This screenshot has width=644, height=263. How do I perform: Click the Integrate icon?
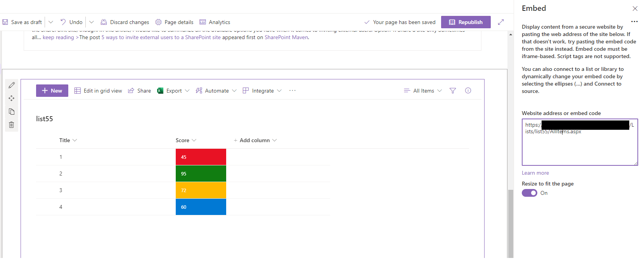[x=246, y=91]
